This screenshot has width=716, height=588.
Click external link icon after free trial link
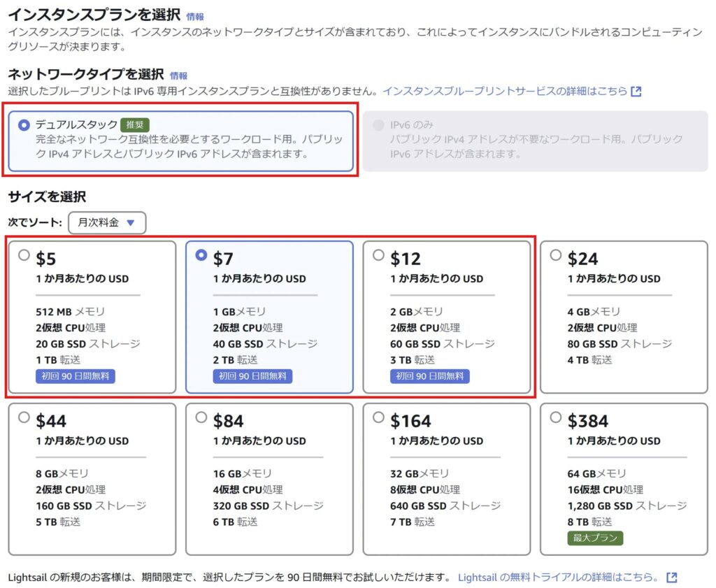tap(671, 577)
